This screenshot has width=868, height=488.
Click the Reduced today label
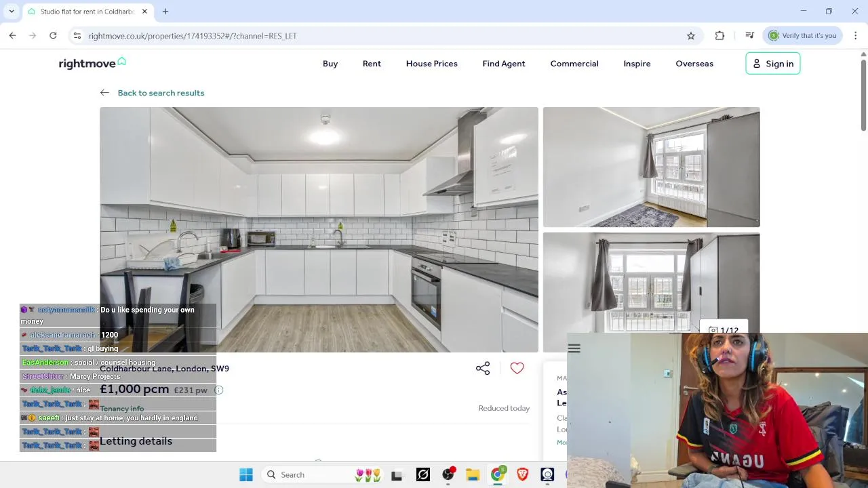pyautogui.click(x=504, y=408)
